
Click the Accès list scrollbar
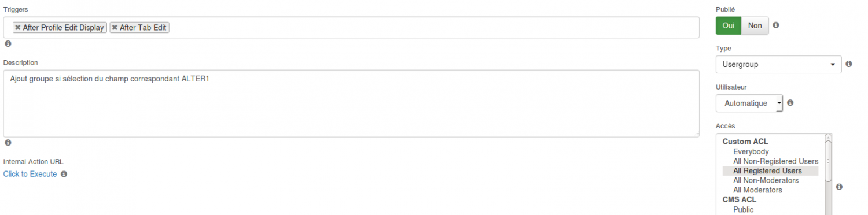pos(828,173)
